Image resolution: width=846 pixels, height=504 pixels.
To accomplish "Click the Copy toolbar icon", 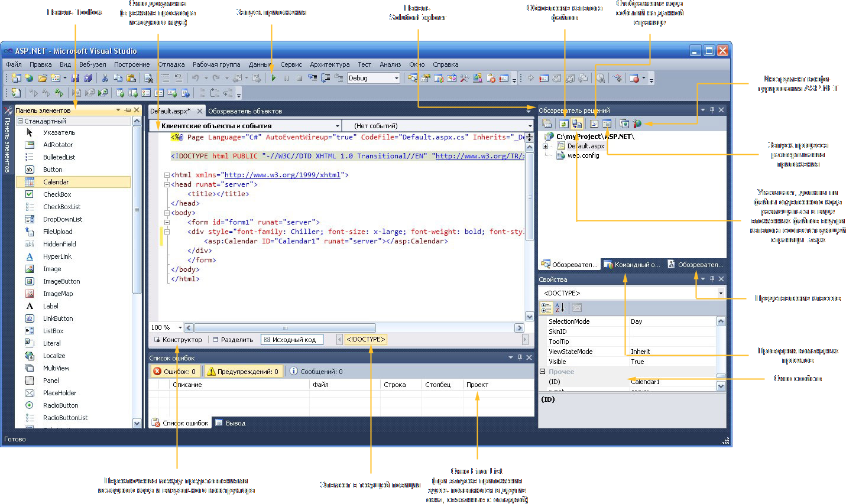I will 118,78.
